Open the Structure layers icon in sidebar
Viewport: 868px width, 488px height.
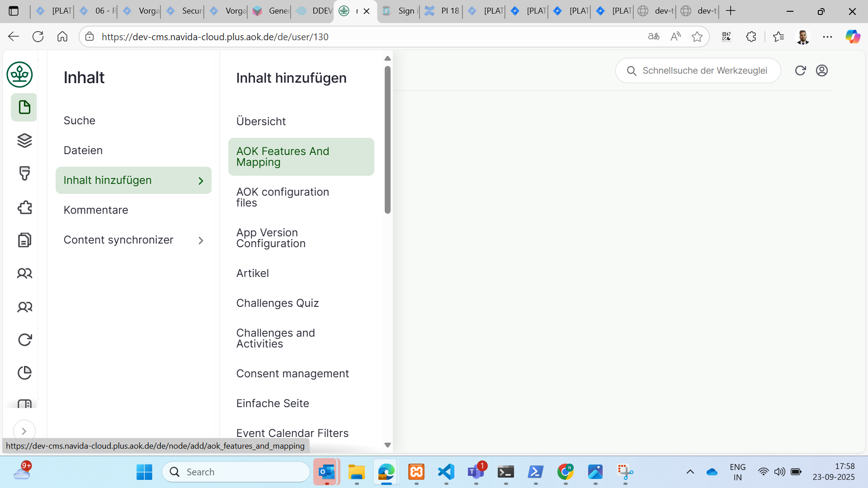point(24,141)
